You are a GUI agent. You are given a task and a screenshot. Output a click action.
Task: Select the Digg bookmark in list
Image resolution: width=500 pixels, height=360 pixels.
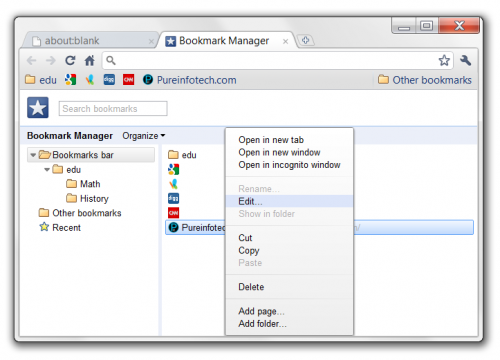point(173,198)
